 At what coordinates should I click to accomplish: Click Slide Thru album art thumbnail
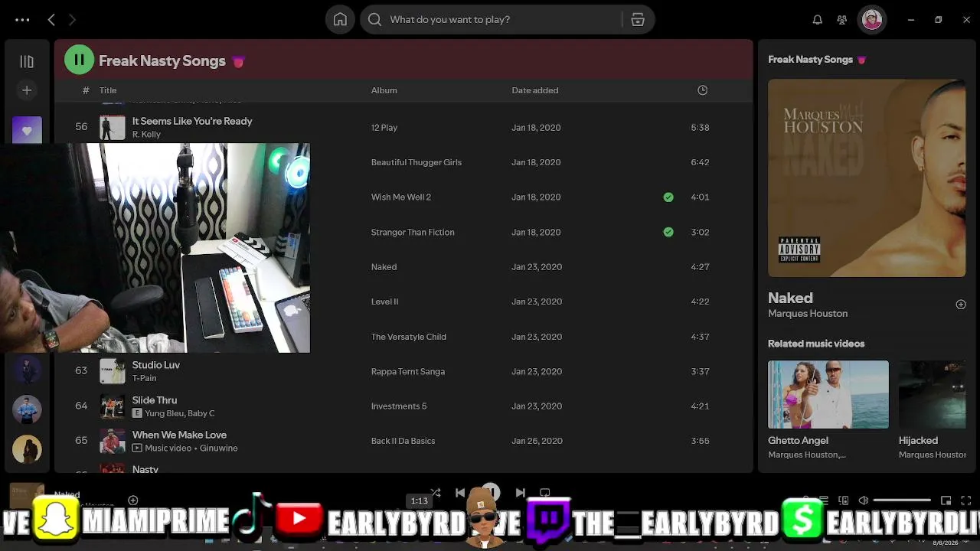click(113, 406)
